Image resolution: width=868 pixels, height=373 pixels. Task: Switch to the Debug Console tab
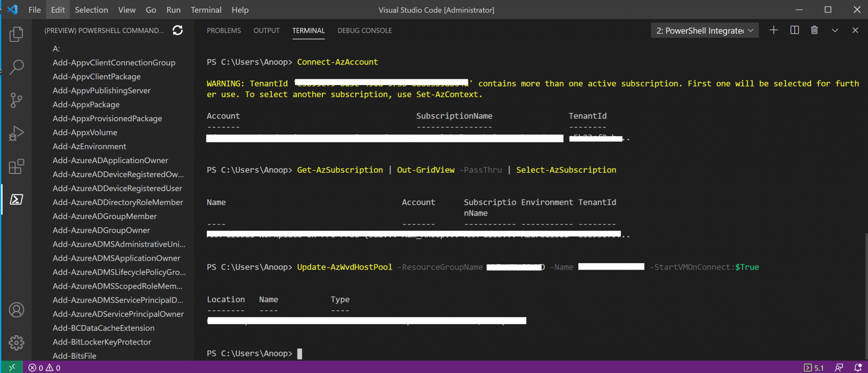click(x=364, y=31)
